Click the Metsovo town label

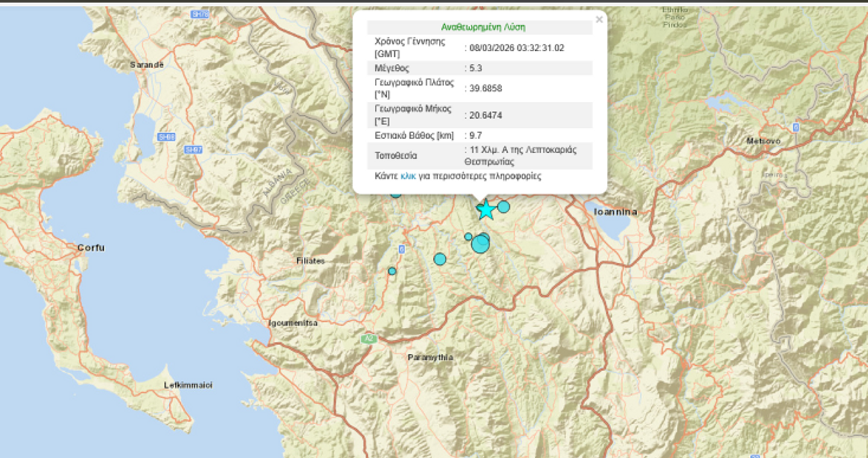point(763,141)
